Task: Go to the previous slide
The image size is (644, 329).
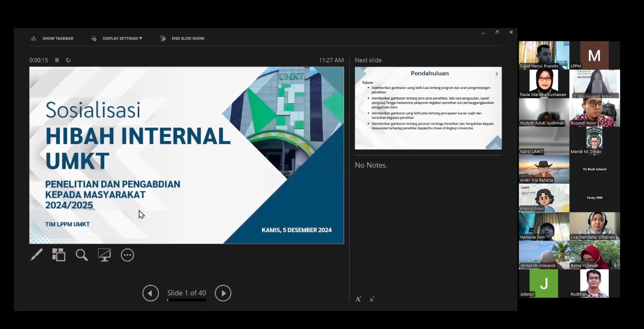Action: pyautogui.click(x=151, y=293)
